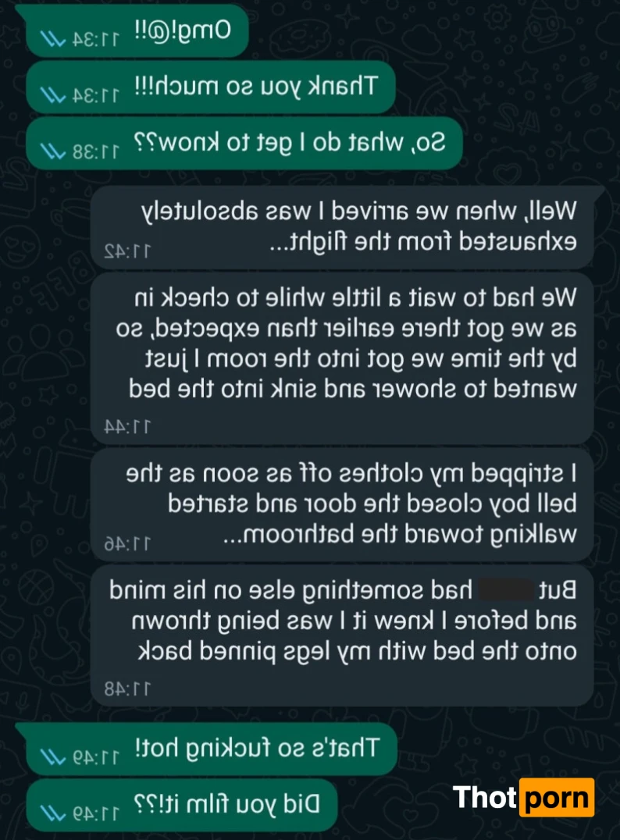Select the incoming message about being exhausted from the flight
The width and height of the screenshot is (620, 840).
[x=343, y=227]
